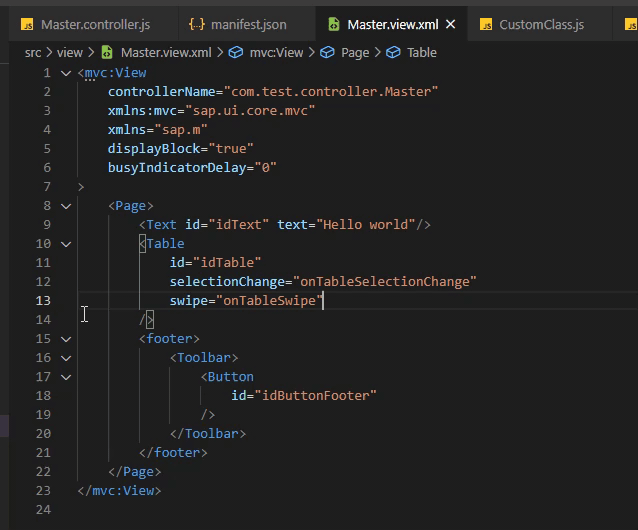This screenshot has width=638, height=530.
Task: Click the closing Toolbar tag on line 20
Action: coord(208,434)
